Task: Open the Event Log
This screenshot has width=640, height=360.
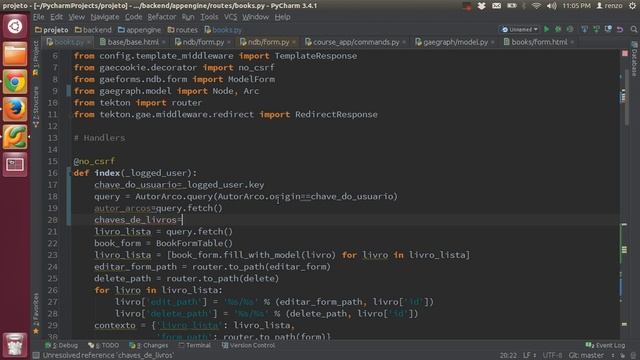Action: point(605,345)
